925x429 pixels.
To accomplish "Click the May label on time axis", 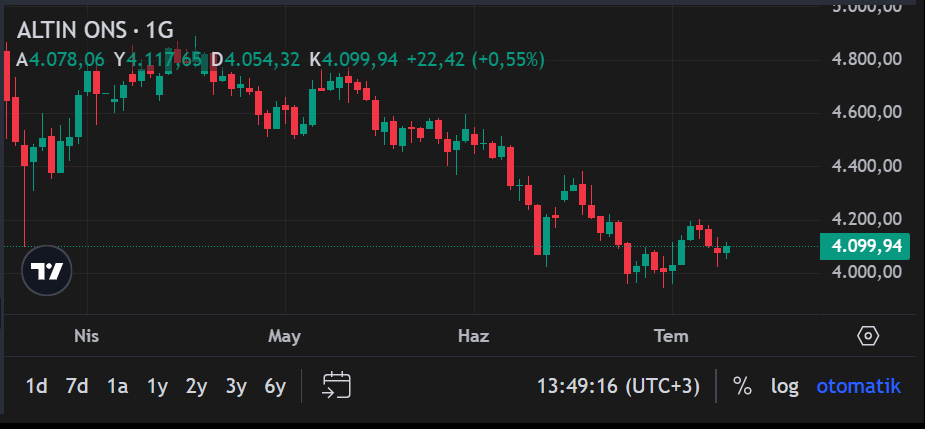I will (284, 336).
